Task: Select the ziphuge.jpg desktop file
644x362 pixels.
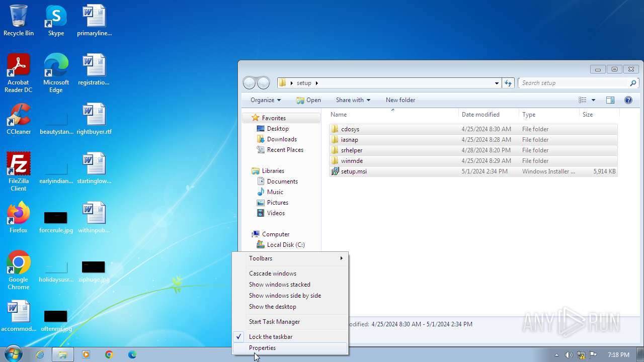Action: 94,271
